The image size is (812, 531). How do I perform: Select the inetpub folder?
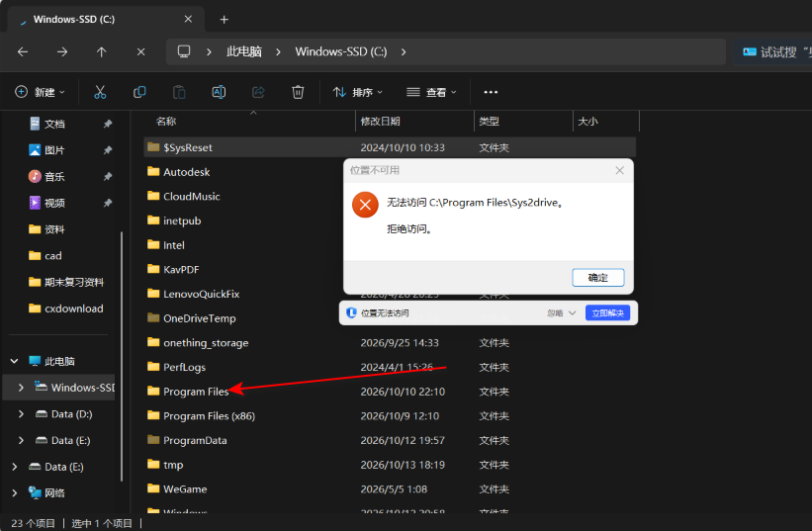(182, 221)
